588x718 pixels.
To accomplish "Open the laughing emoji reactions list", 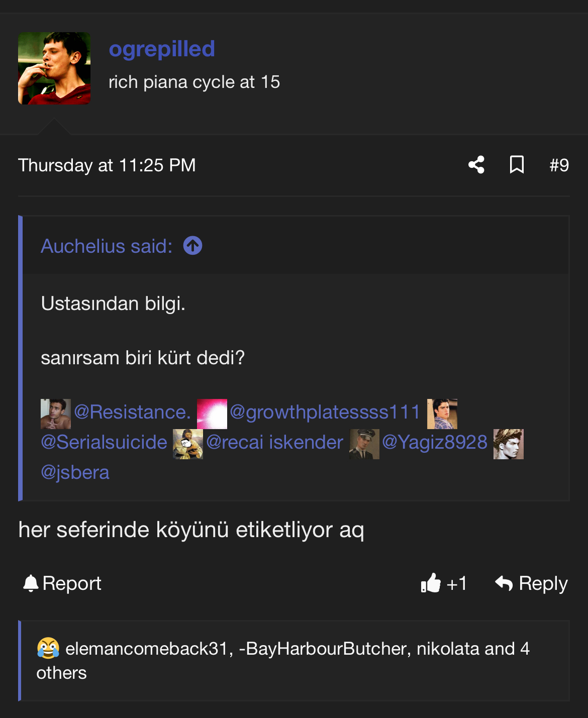I will 48,648.
